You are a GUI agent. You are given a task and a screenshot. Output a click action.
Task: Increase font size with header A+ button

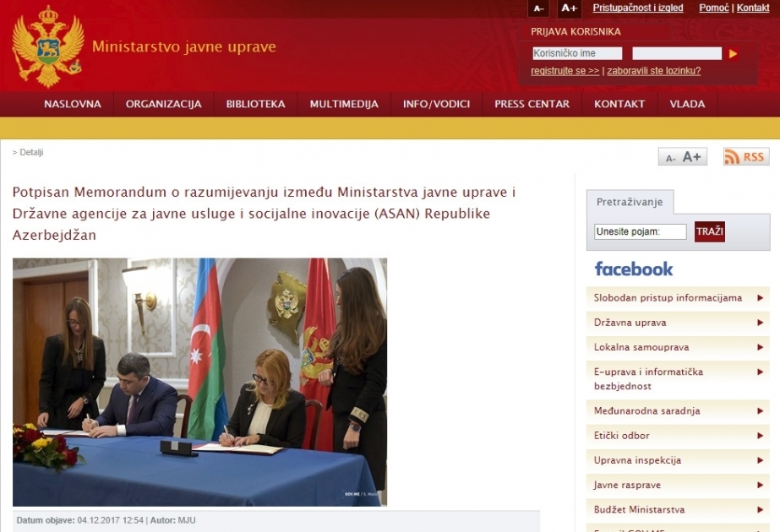point(569,8)
